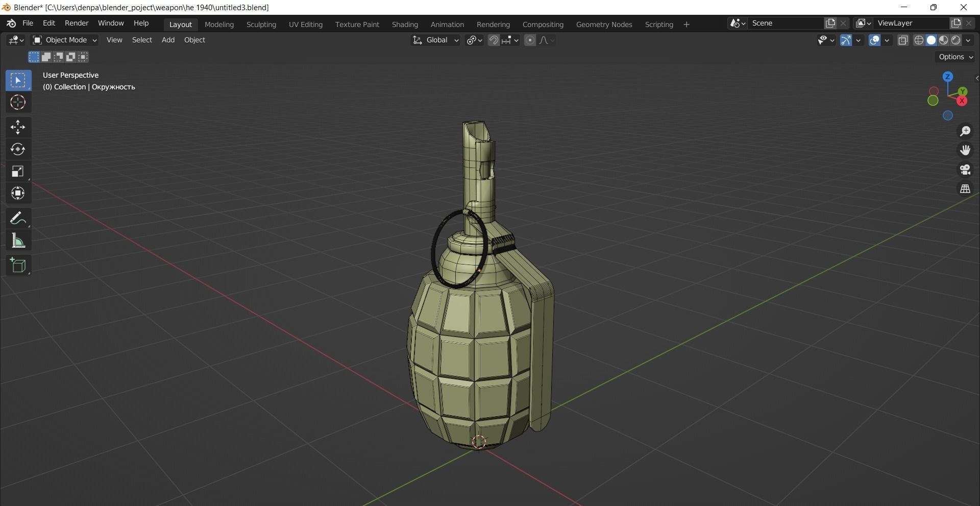Image resolution: width=980 pixels, height=506 pixels.
Task: Select the Scale tool
Action: [x=18, y=171]
